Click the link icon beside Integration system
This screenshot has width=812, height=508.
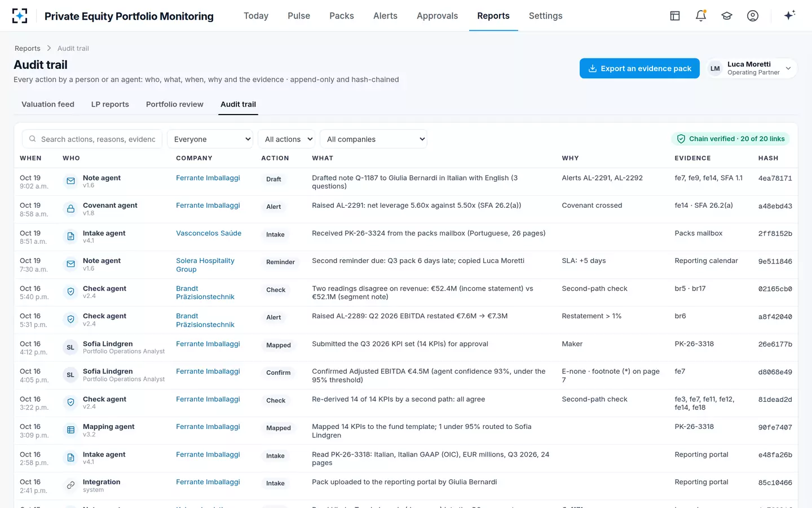pos(70,485)
